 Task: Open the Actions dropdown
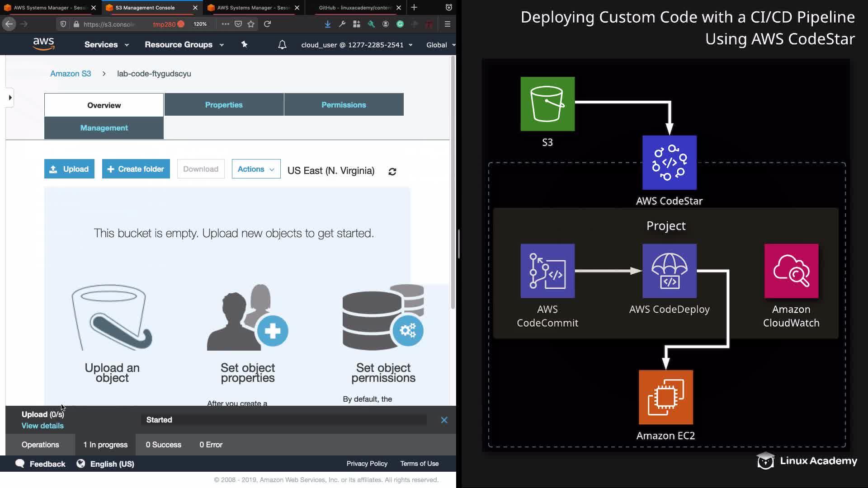coord(256,169)
